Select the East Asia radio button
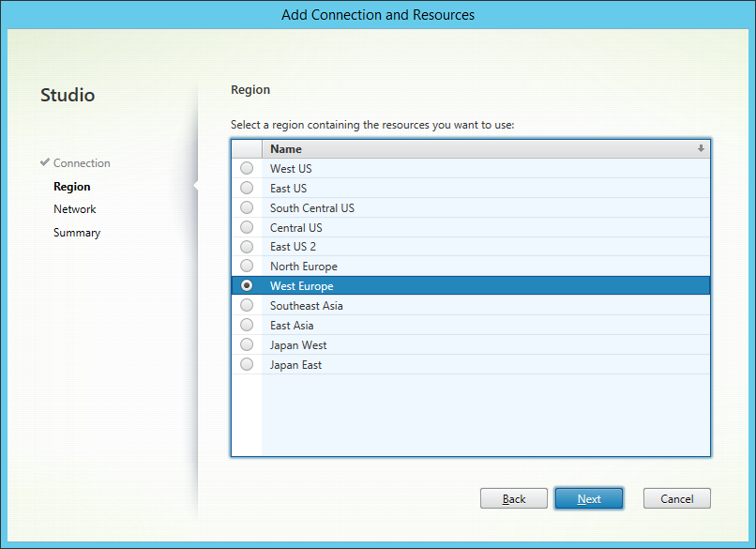Image resolution: width=756 pixels, height=549 pixels. click(x=247, y=325)
